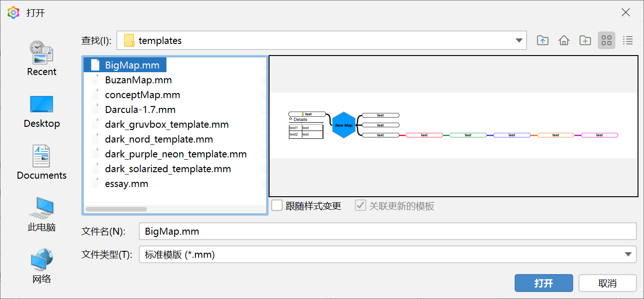This screenshot has height=299, width=644.
Task: Toggle the 关联更新的模板 checkbox
Action: coord(361,206)
